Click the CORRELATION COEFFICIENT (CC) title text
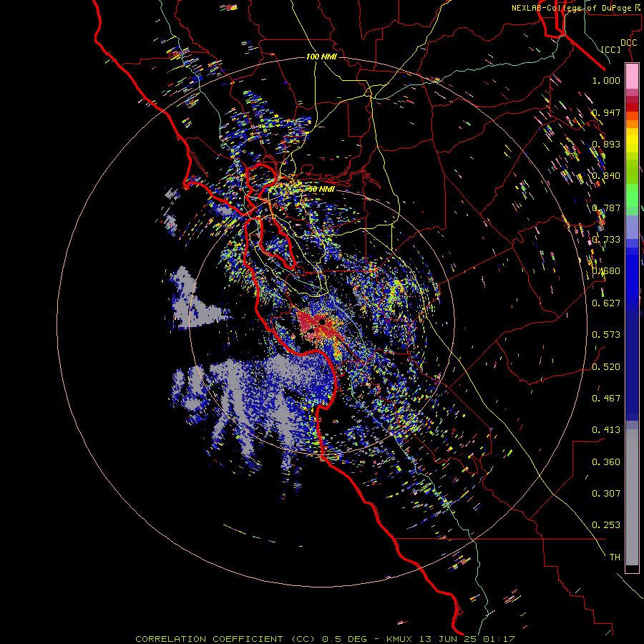644x644 pixels. point(225,639)
